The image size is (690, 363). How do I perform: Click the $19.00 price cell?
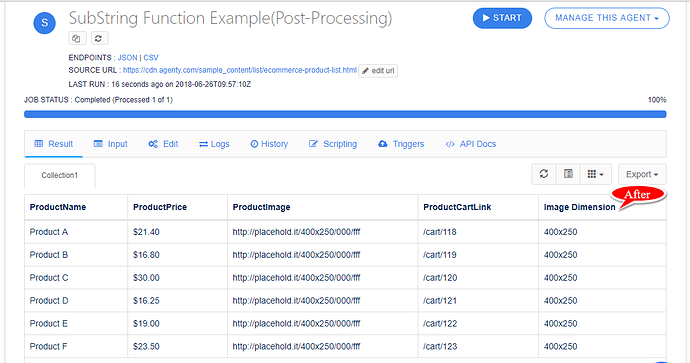(x=178, y=323)
